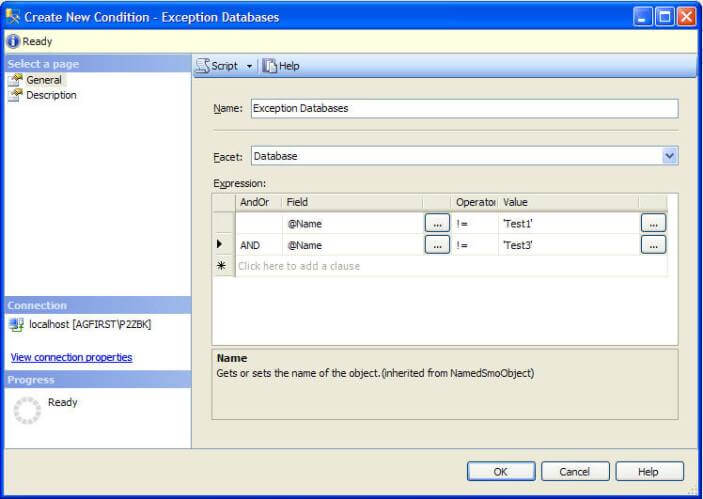
Task: Click the General page icon
Action: pos(15,80)
